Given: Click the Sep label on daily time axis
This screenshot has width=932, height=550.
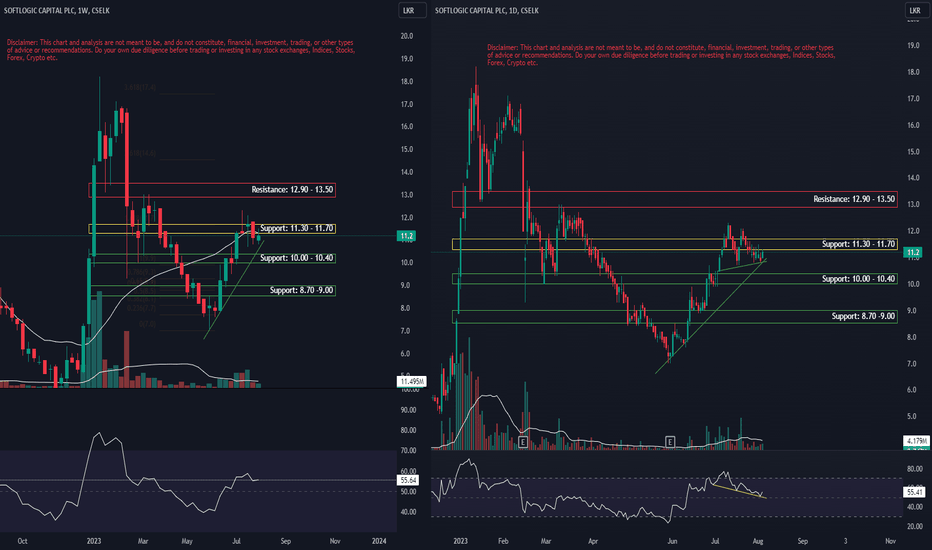Looking at the screenshot, I should tap(802, 541).
